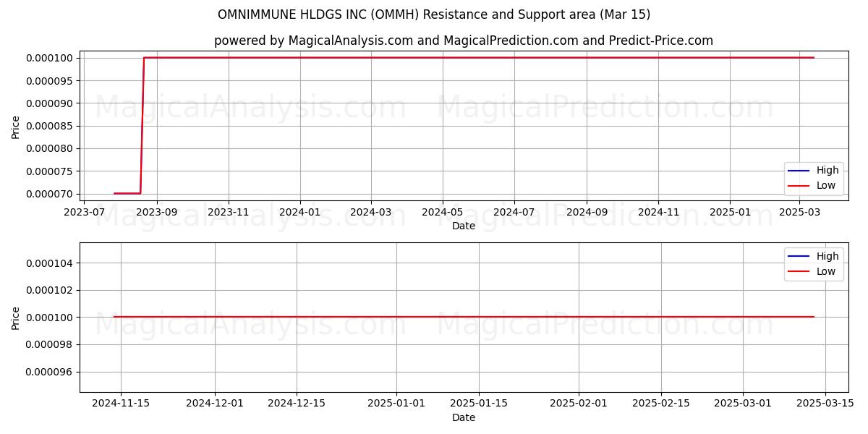Image resolution: width=868 pixels, height=434 pixels.
Task: Click the top chart x-axis label 2023-11
Action: click(229, 212)
